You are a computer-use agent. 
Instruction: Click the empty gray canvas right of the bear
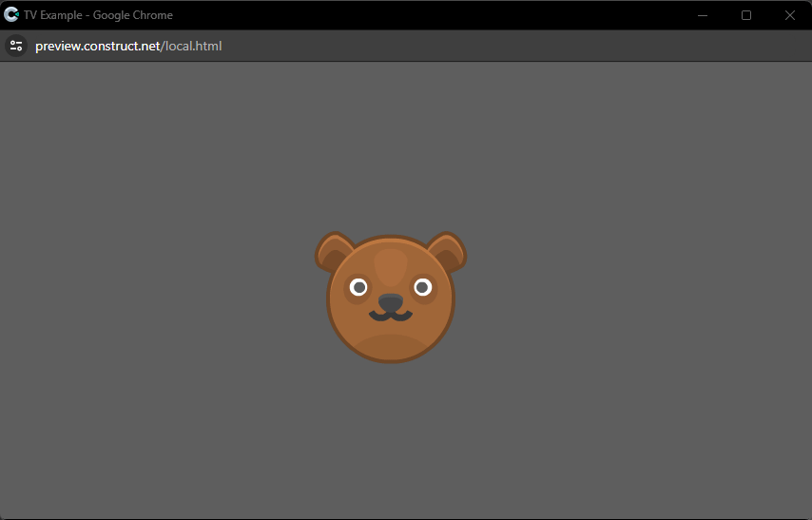(x=637, y=295)
